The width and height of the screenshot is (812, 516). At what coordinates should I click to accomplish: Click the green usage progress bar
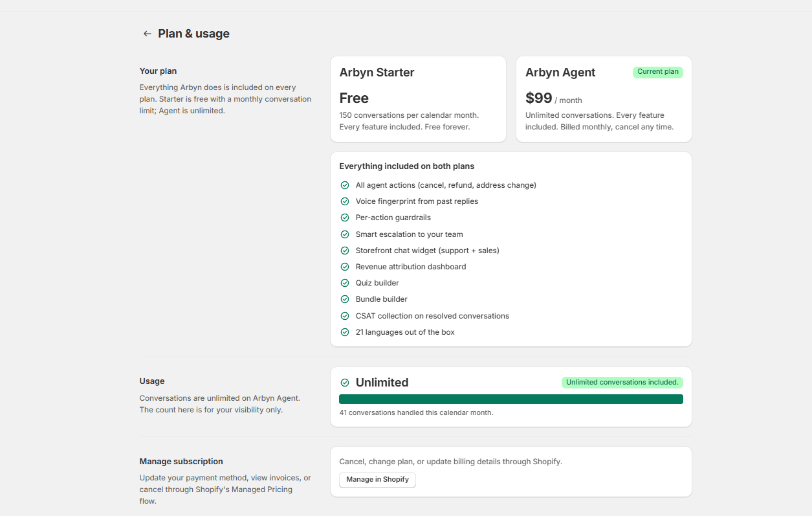click(x=511, y=399)
